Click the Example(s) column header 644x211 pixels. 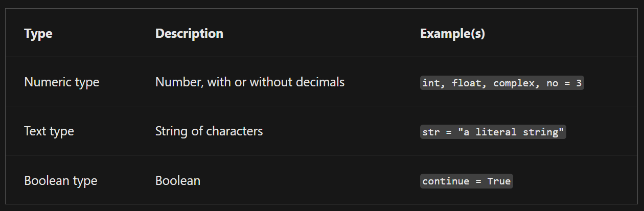pyautogui.click(x=452, y=34)
